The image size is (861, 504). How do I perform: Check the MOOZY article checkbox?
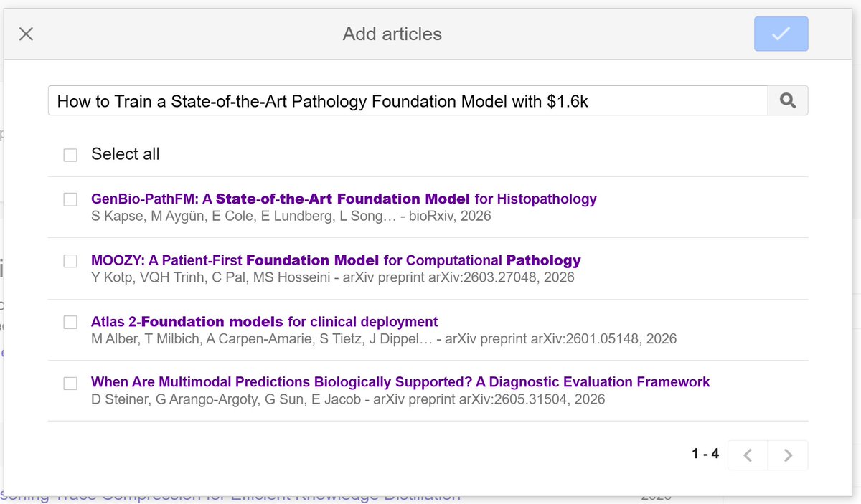(x=70, y=261)
